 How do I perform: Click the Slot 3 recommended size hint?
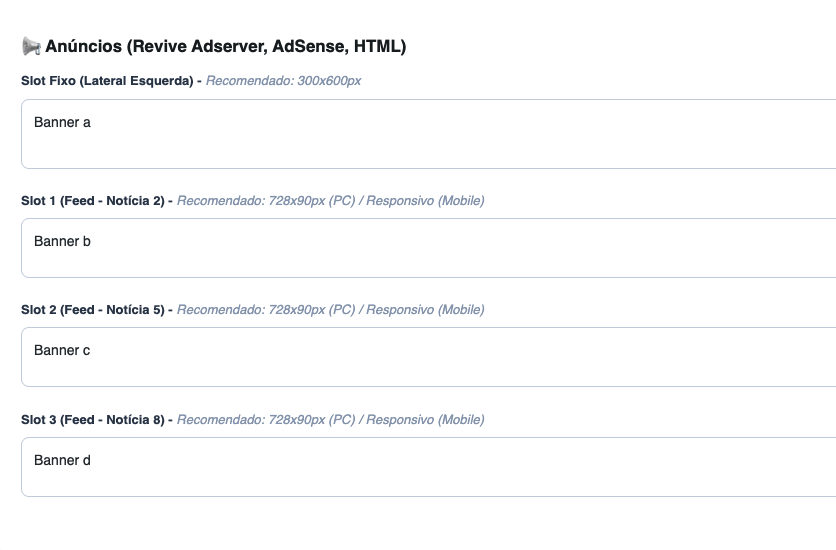click(x=330, y=420)
